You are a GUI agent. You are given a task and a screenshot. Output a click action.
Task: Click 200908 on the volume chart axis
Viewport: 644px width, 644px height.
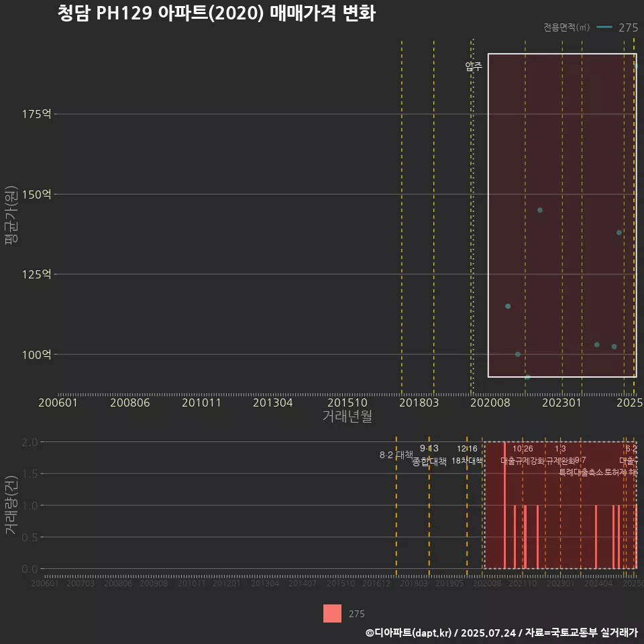click(154, 583)
